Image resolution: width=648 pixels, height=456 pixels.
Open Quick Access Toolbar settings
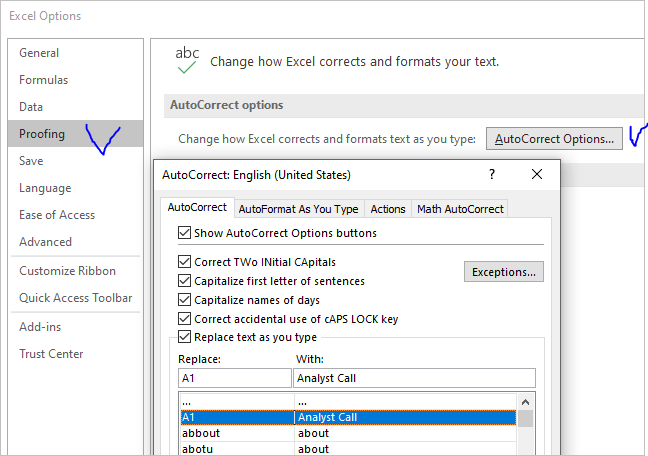[x=76, y=298]
